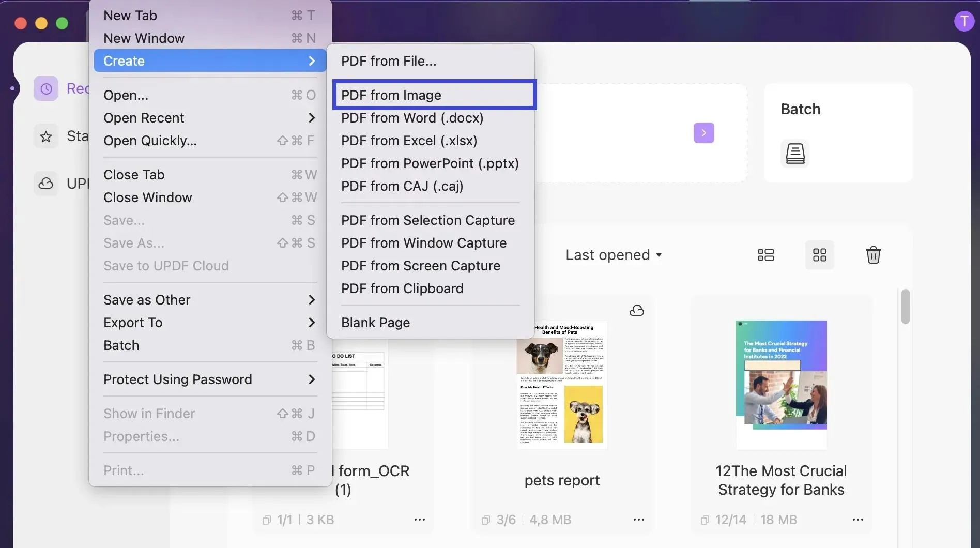Click the cloud sync icon on pets report

tap(637, 310)
